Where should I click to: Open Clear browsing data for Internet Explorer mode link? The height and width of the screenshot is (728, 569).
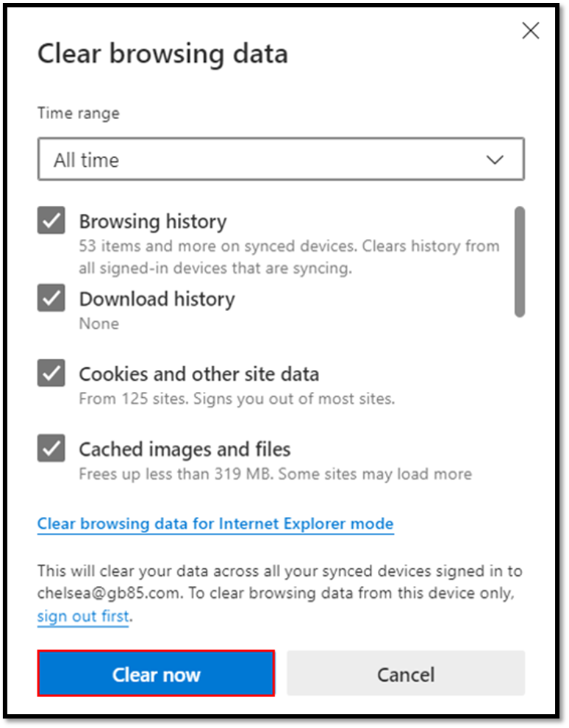215,524
